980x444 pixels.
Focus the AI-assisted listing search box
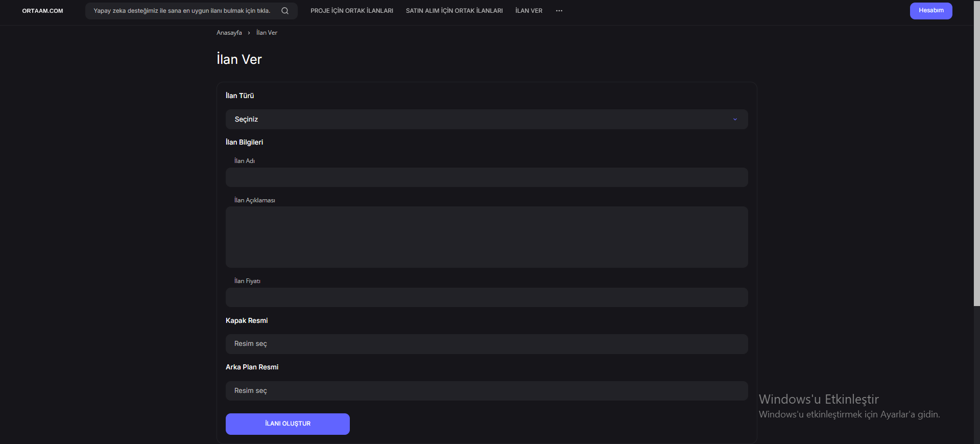[182, 11]
